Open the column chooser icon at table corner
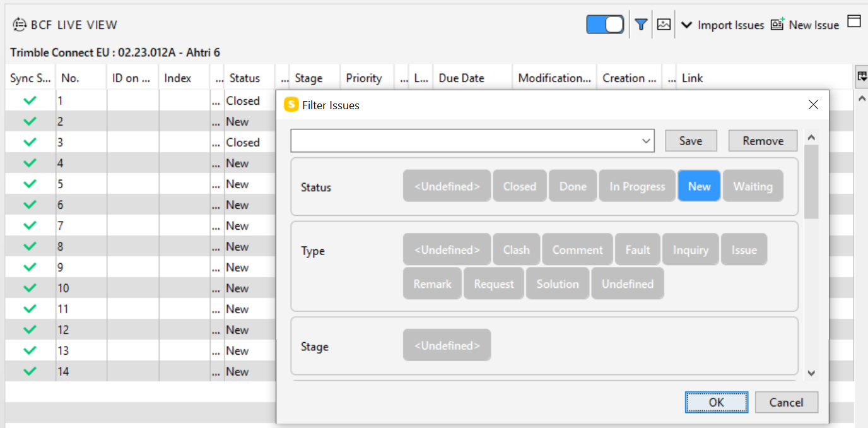Viewport: 868px width, 428px height. 861,76
